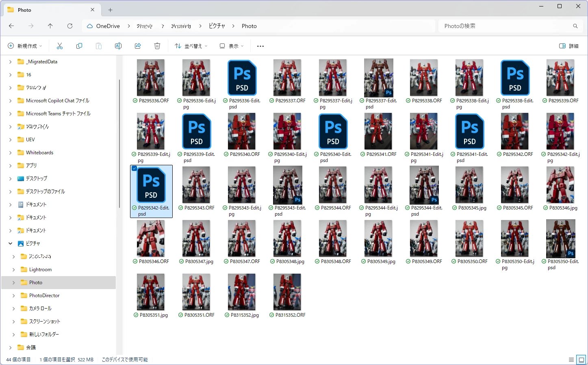588x365 pixels.
Task: Close the Photo tab
Action: point(93,10)
